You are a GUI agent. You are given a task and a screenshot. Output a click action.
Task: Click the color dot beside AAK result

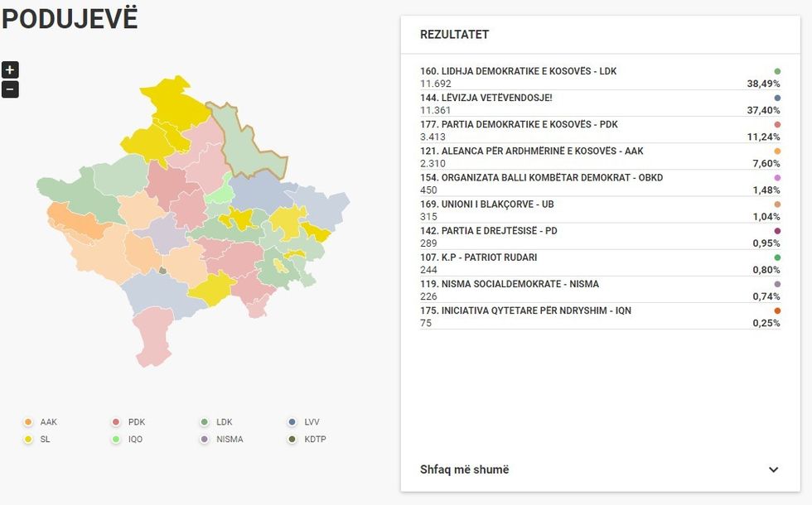776,151
